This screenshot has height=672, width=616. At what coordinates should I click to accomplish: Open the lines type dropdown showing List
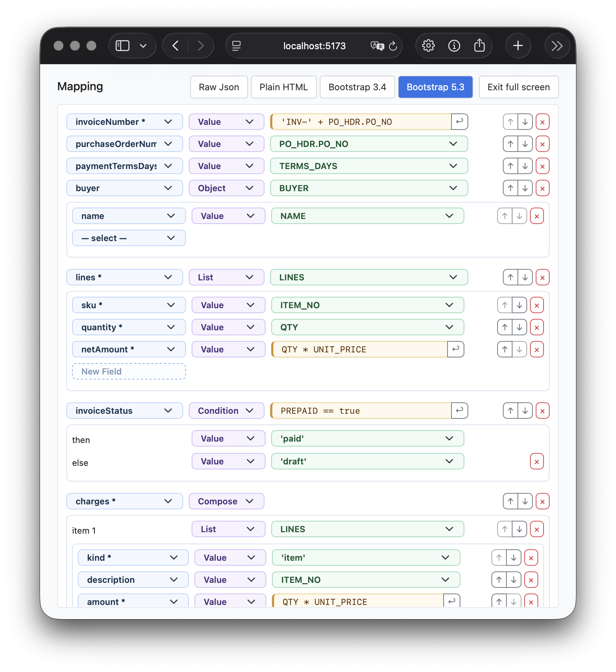tap(226, 278)
